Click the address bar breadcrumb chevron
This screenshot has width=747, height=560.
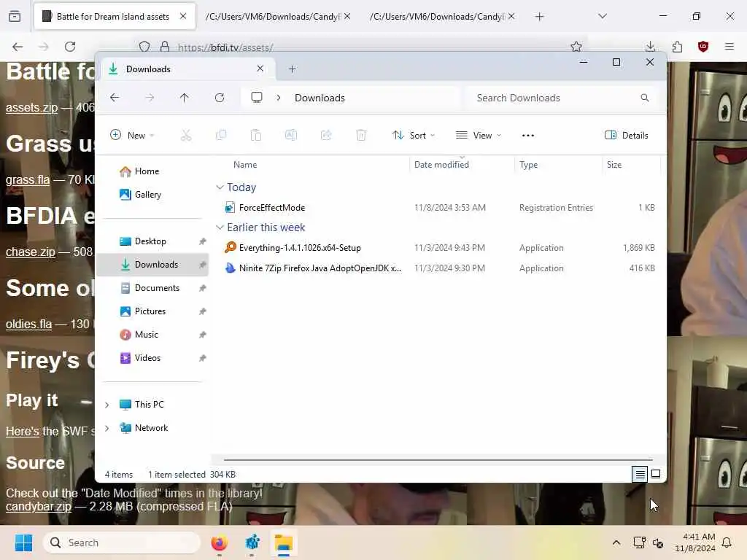click(279, 98)
